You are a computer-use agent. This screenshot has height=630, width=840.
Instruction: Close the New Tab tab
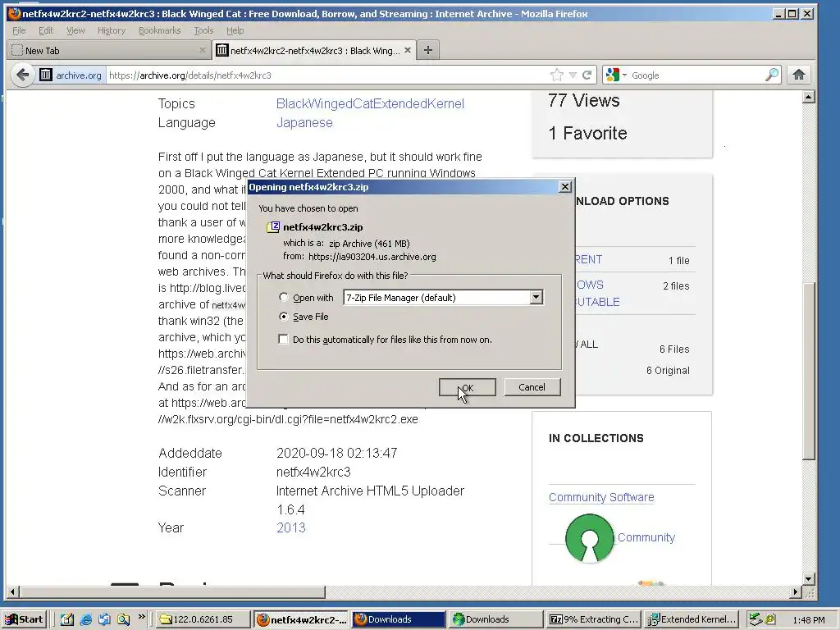click(202, 50)
